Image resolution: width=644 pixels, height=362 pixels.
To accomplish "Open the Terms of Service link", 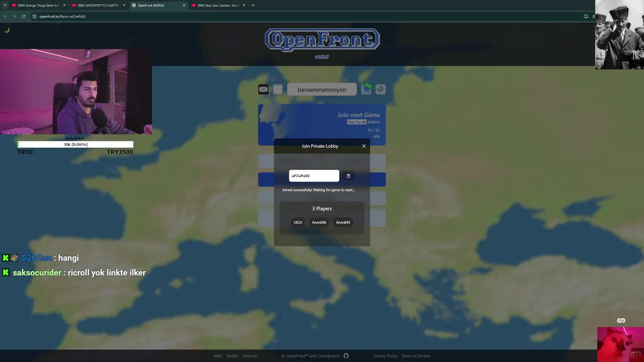I will pyautogui.click(x=416, y=356).
